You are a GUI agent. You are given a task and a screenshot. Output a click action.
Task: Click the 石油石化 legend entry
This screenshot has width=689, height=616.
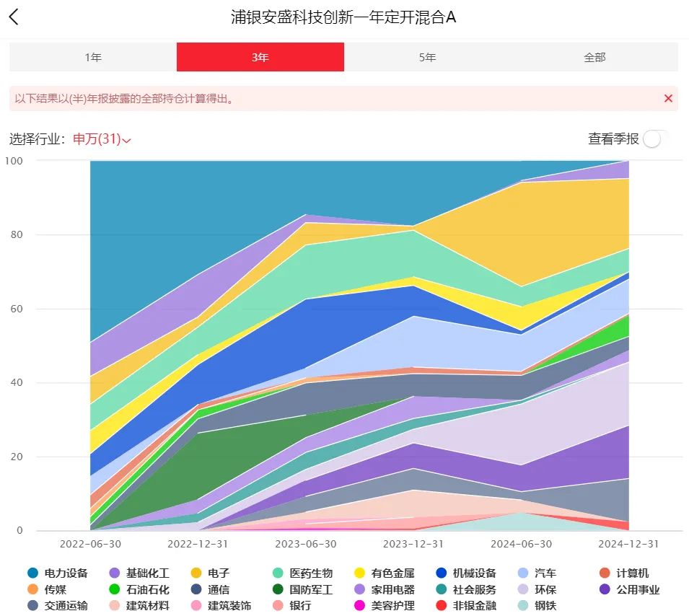139,589
